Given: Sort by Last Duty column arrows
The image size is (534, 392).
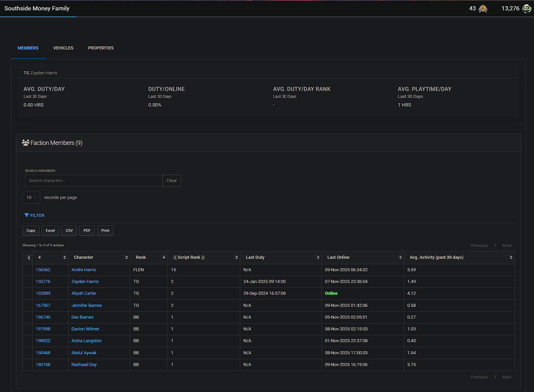Looking at the screenshot, I should pos(318,257).
